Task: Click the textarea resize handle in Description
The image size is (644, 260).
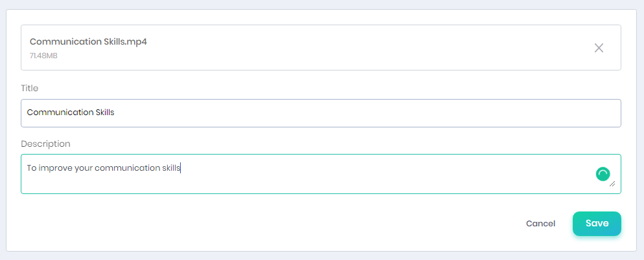Action: (612, 184)
